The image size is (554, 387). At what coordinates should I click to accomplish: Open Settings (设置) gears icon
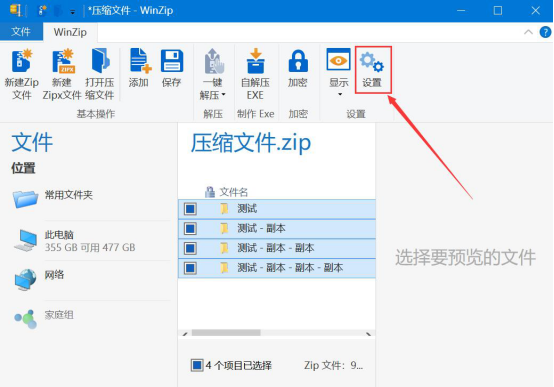[372, 62]
